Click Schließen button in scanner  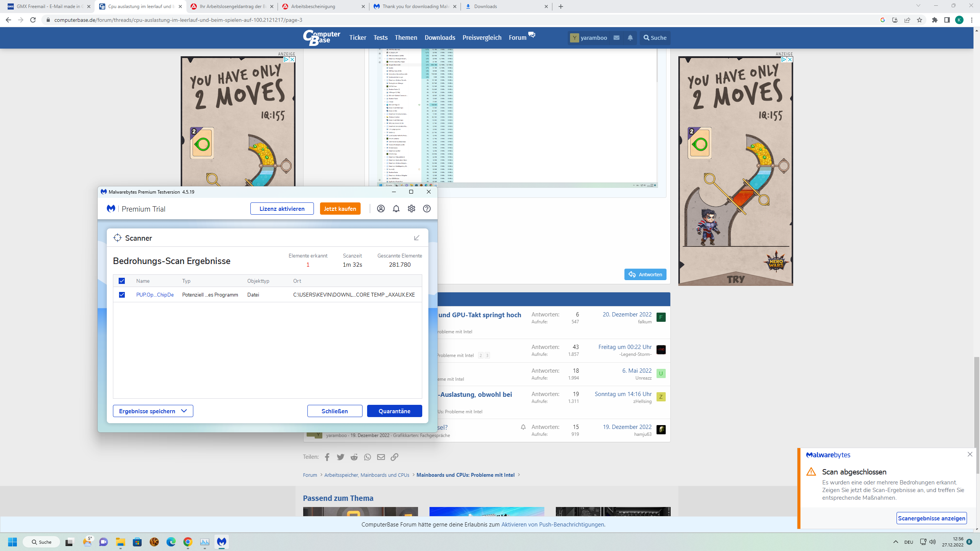click(x=335, y=411)
